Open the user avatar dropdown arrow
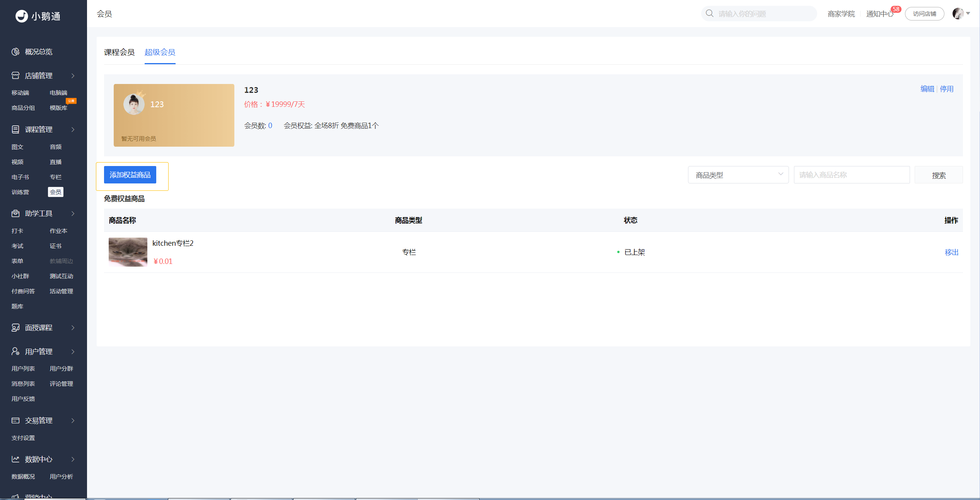The width and height of the screenshot is (980, 500). coord(968,14)
